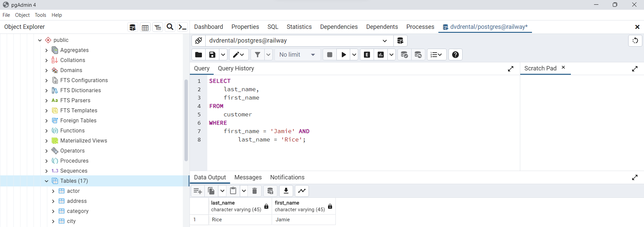644x227 pixels.
Task: Open PSQL Tool terminal icon
Action: pyautogui.click(x=182, y=27)
